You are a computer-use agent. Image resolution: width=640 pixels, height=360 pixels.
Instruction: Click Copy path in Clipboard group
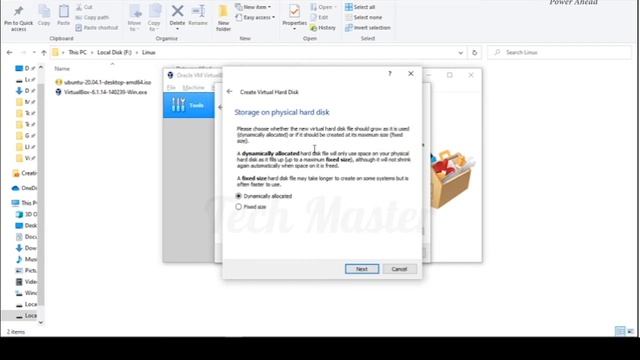[x=92, y=17]
